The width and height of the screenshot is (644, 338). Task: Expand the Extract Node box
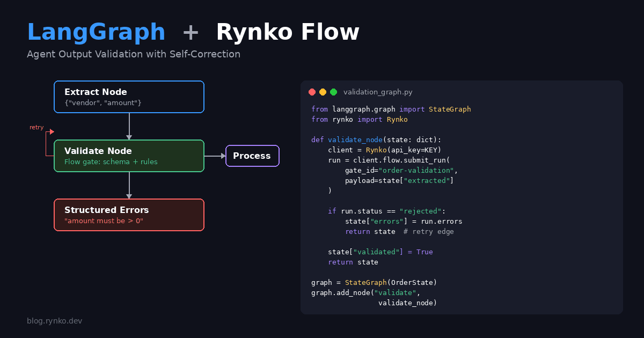(x=129, y=97)
